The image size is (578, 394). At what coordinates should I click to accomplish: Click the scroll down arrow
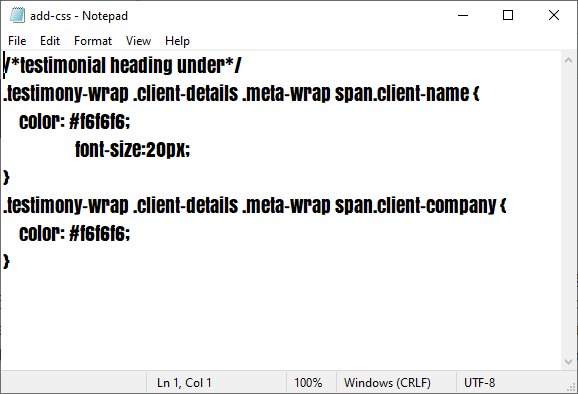pos(568,362)
